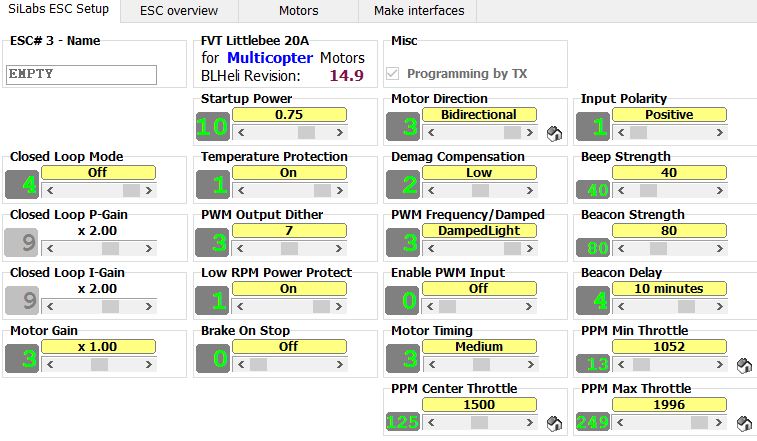Switch to the ESC overview tab
The height and width of the screenshot is (441, 757).
(179, 11)
